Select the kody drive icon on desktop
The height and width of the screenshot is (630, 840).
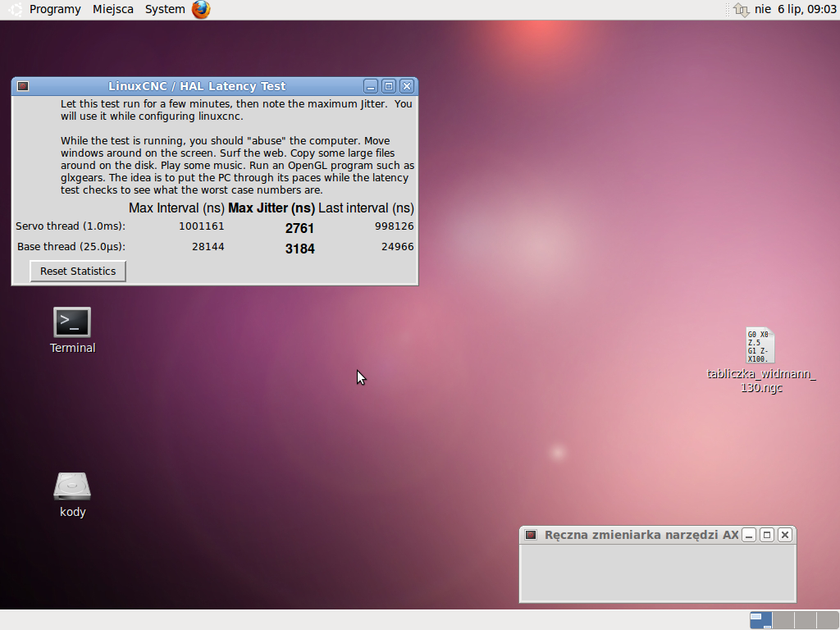(72, 495)
